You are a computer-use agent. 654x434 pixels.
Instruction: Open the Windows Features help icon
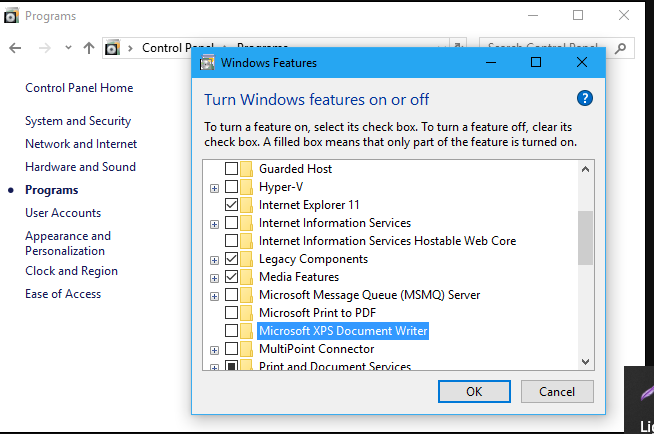[x=585, y=98]
